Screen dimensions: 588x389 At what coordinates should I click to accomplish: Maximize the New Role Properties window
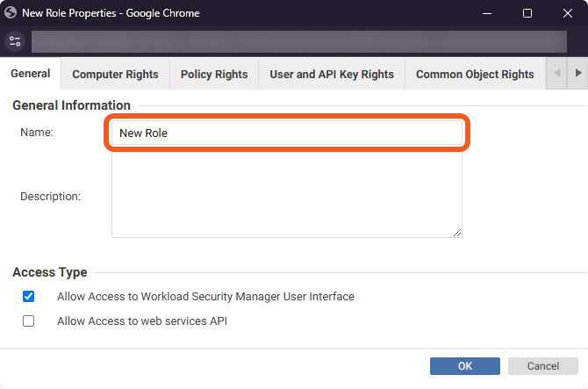click(527, 13)
